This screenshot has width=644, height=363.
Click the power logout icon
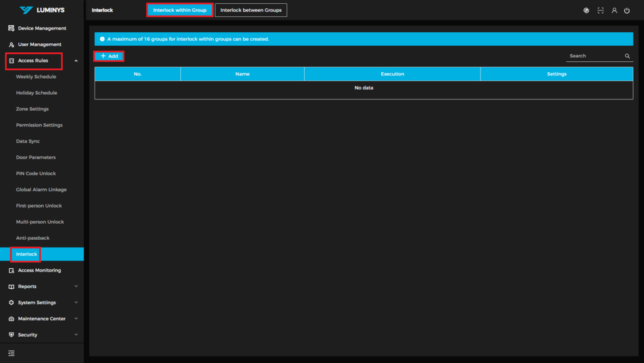coord(627,10)
